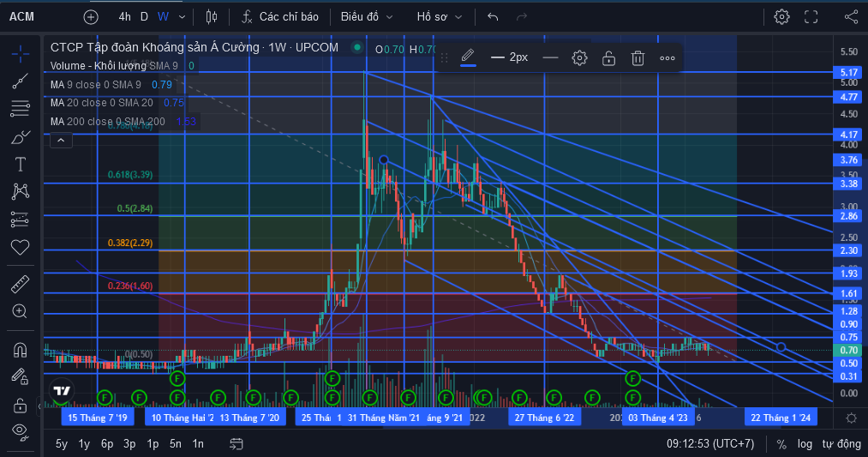This screenshot has height=457, width=868.
Task: Click the TradingView logo on chart
Action: pos(62,391)
